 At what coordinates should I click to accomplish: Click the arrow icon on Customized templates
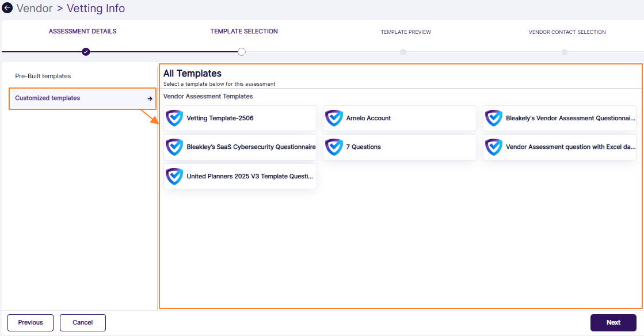(150, 98)
